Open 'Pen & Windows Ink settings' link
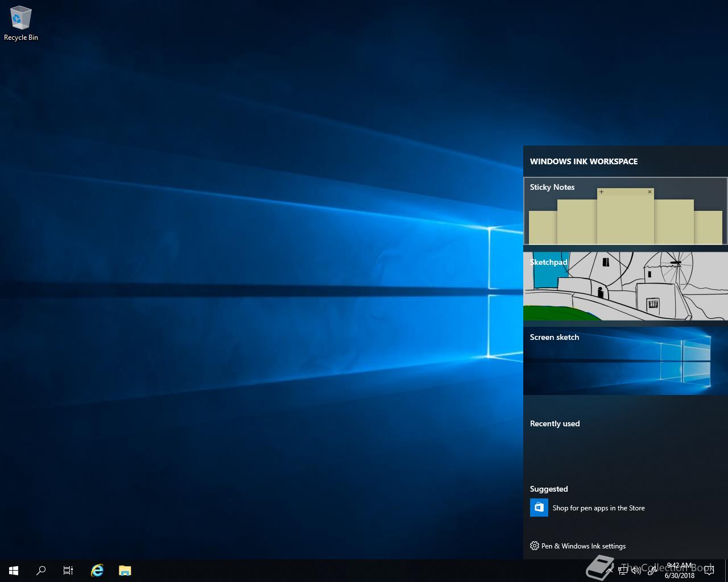This screenshot has height=582, width=728. [584, 546]
